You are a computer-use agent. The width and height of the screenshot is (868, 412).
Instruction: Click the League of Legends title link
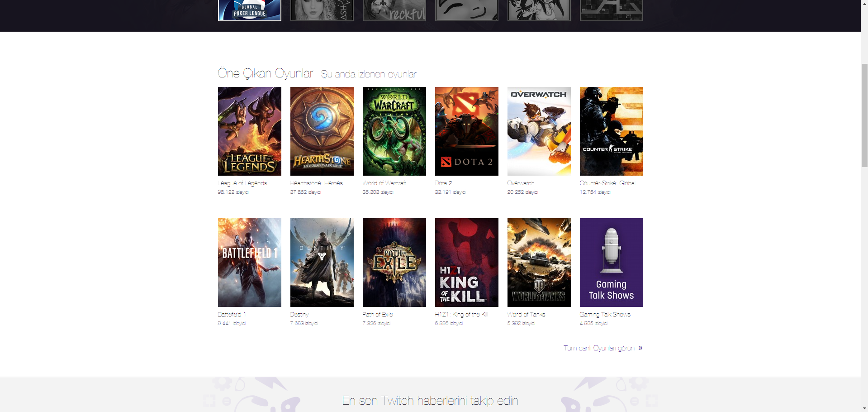click(242, 183)
